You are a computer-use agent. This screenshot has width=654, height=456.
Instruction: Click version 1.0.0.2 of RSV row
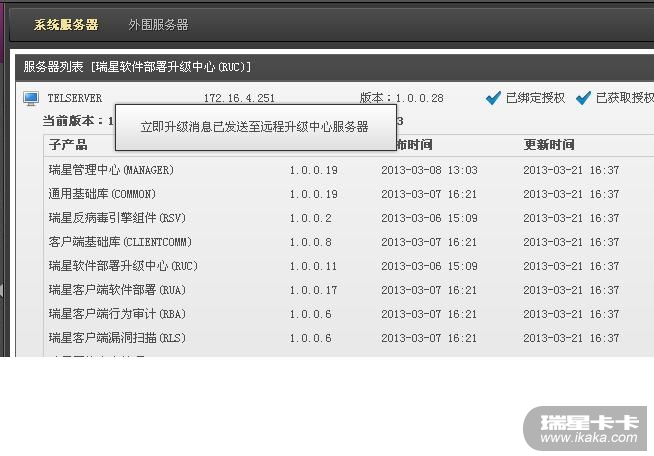[310, 218]
